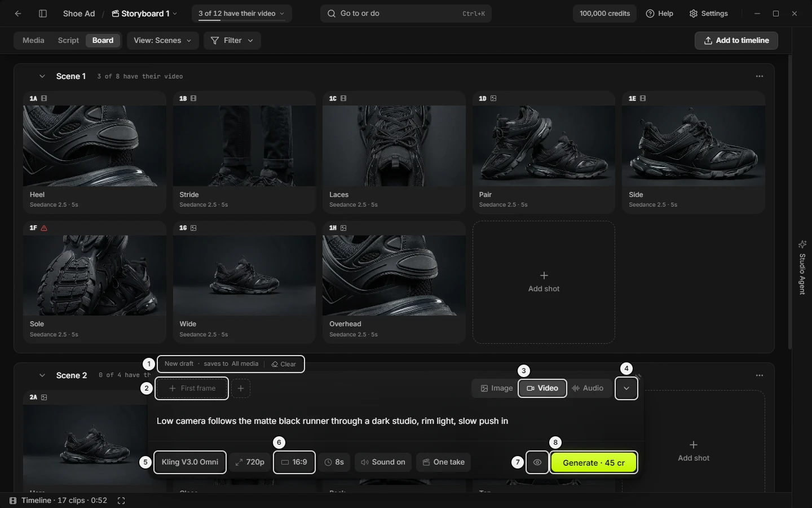Open Settings

[709, 14]
